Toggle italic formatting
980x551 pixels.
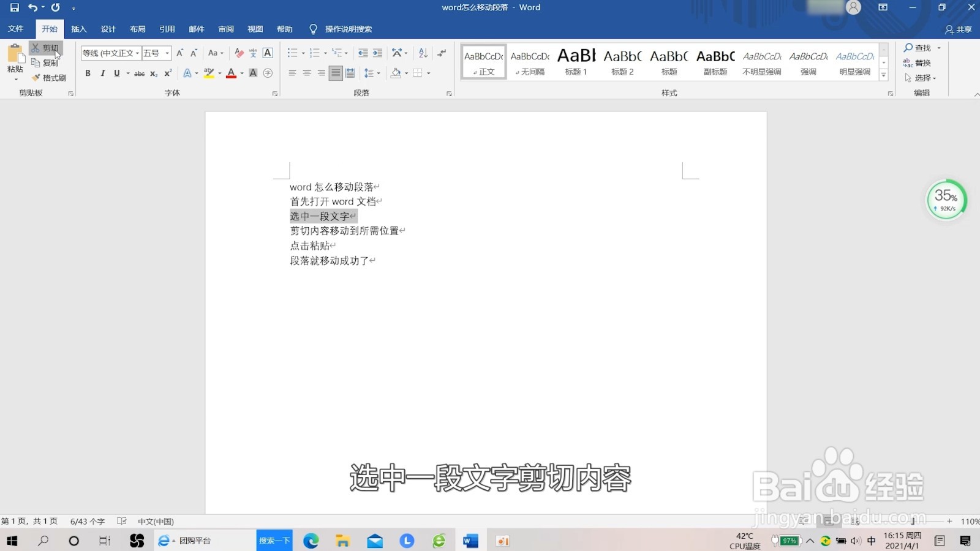102,73
